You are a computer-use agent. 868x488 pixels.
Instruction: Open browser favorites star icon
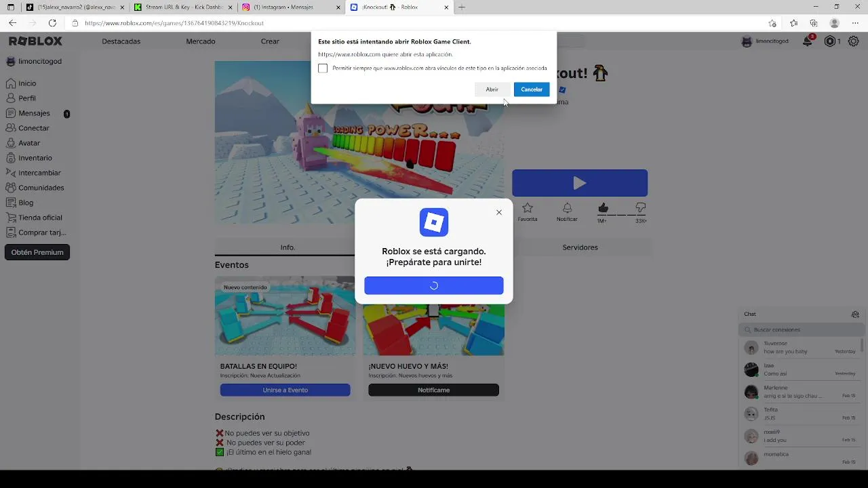793,23
